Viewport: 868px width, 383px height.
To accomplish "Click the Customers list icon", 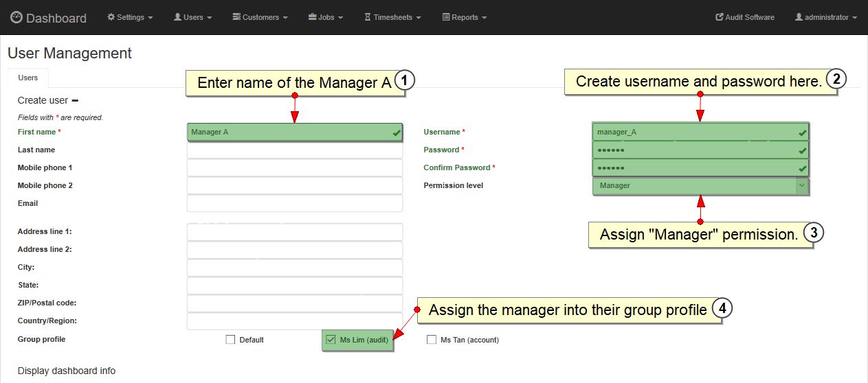I will click(236, 17).
